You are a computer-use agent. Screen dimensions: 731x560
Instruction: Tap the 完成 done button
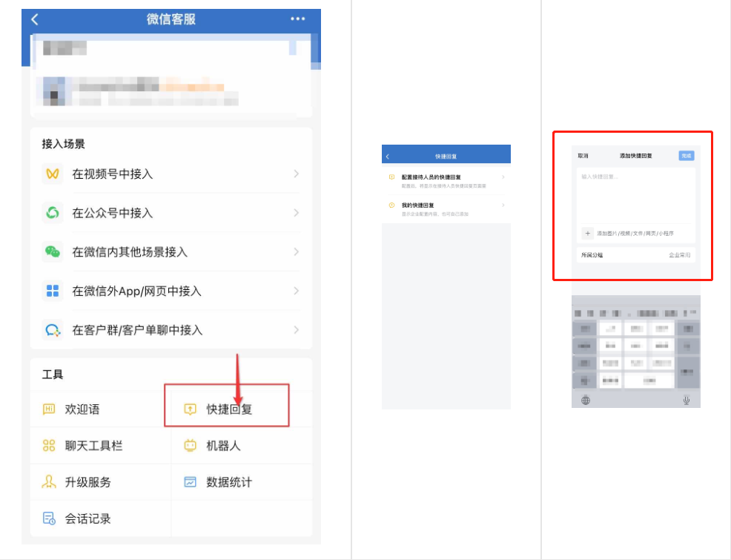(x=686, y=156)
